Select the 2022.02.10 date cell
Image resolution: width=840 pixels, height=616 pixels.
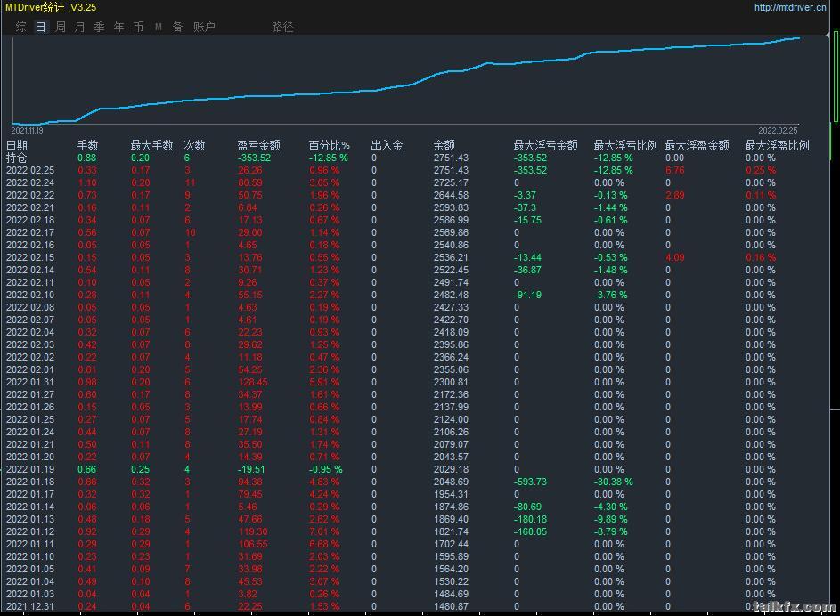point(30,295)
